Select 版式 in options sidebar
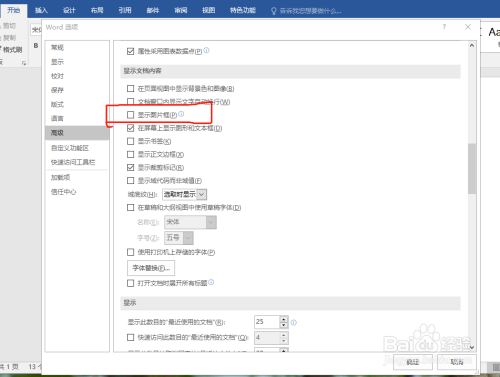 coord(77,104)
